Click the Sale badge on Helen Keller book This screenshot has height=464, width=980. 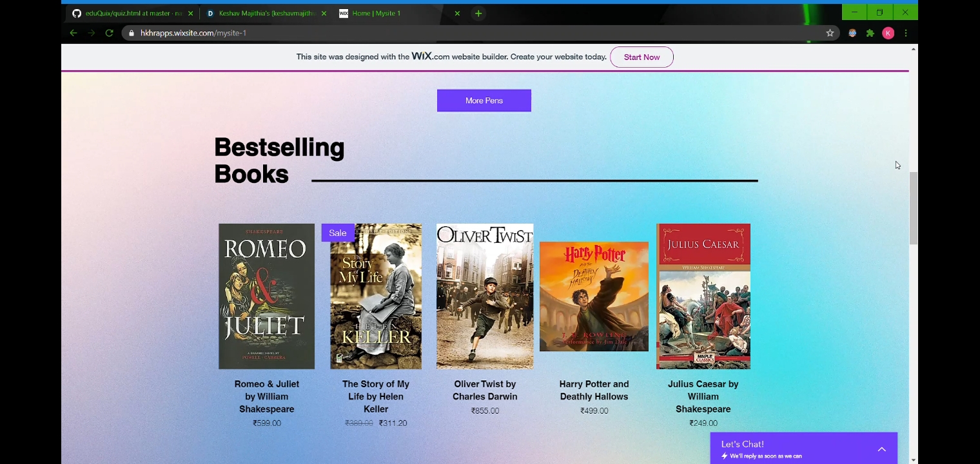pos(338,233)
